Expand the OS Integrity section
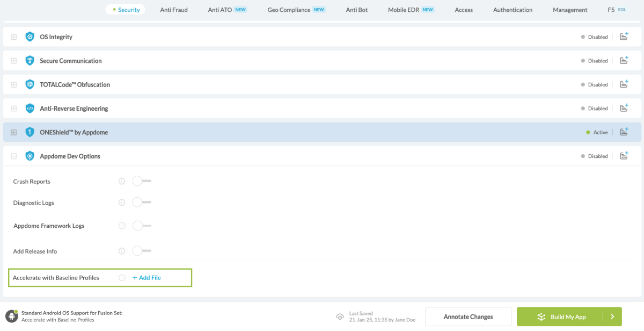 tap(13, 37)
